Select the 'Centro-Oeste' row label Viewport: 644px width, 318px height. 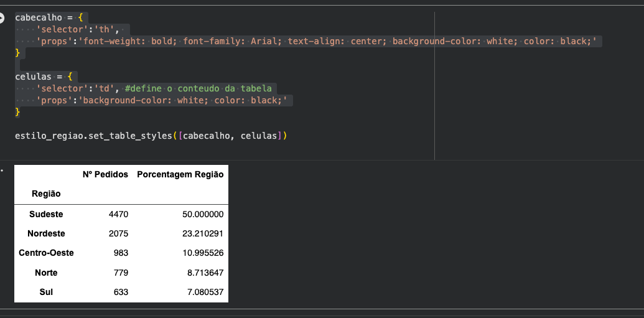tap(46, 253)
